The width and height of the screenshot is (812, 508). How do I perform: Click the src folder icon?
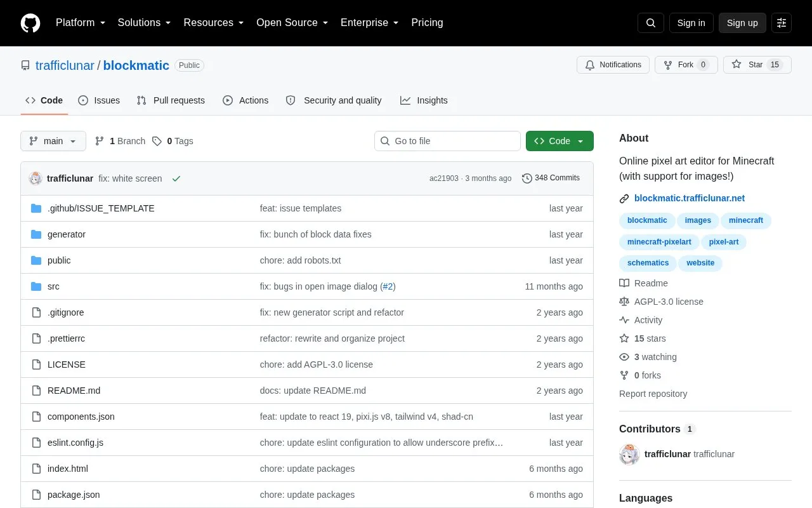[36, 286]
